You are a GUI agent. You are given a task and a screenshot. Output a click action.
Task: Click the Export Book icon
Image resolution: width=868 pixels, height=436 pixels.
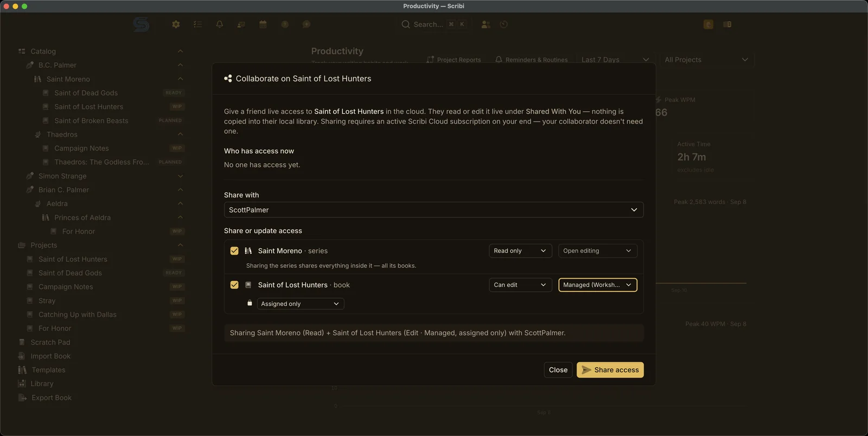click(x=22, y=397)
